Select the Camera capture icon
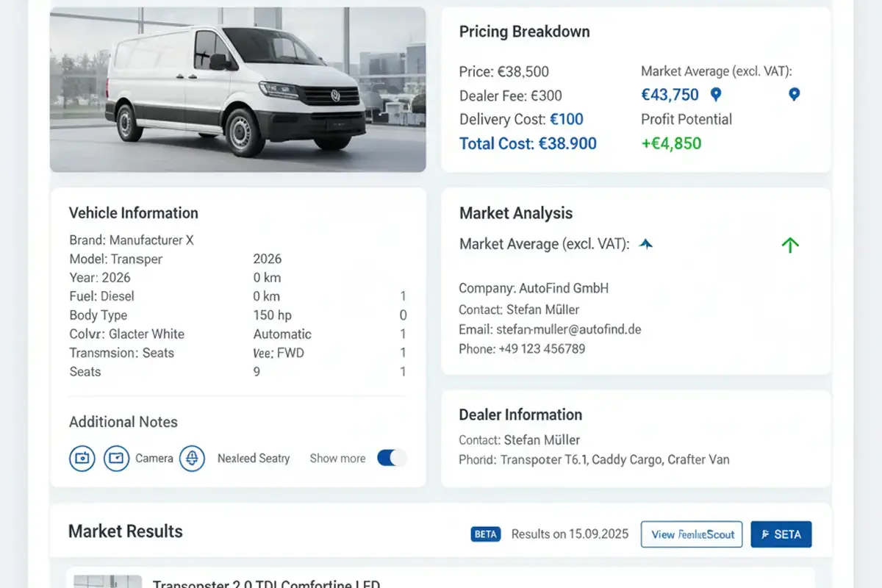 pos(82,458)
